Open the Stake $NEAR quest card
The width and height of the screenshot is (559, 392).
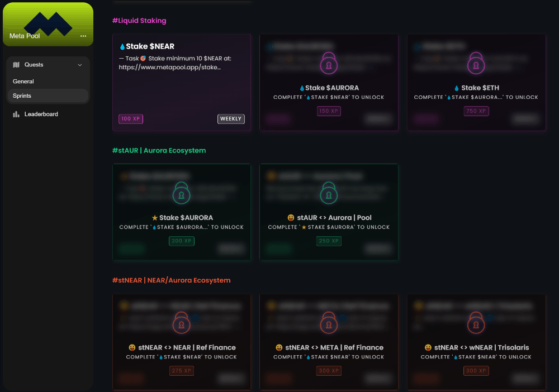coord(182,83)
